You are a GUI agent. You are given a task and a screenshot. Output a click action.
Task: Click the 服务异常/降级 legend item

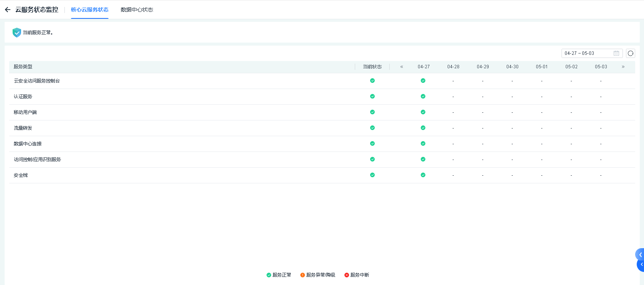point(318,275)
